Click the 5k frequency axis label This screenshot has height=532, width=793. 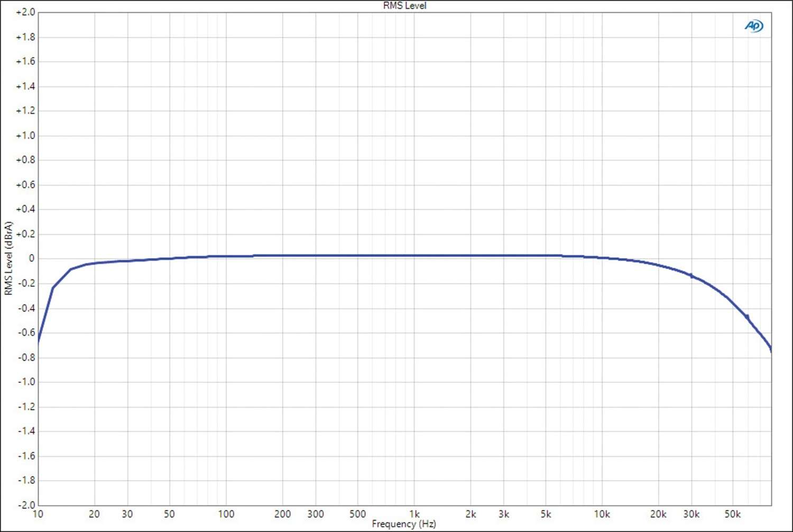click(546, 514)
